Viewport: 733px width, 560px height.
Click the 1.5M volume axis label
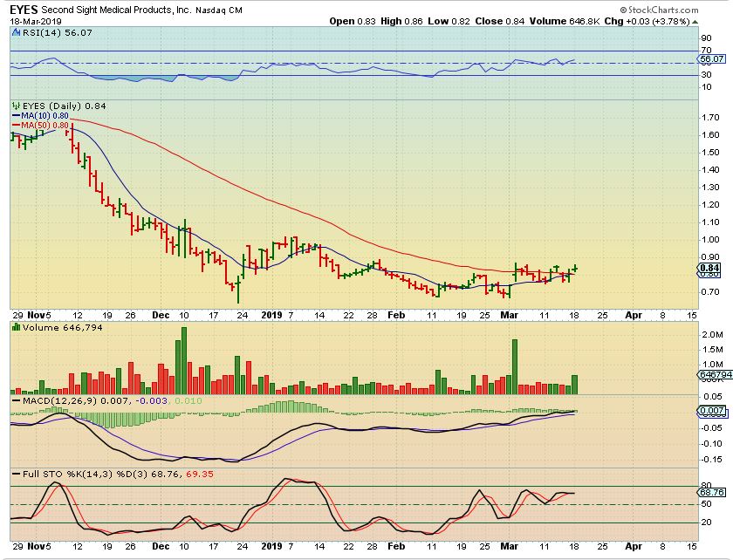point(712,350)
